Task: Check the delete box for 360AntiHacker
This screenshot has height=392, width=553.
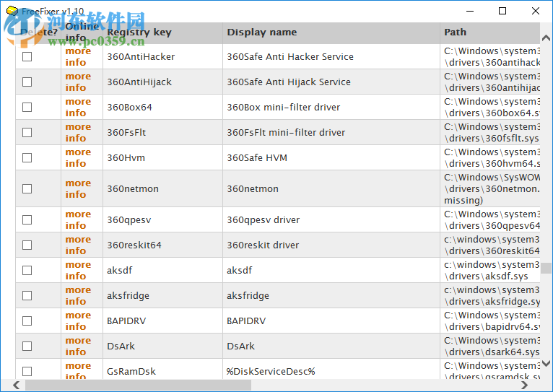Action: pos(27,57)
